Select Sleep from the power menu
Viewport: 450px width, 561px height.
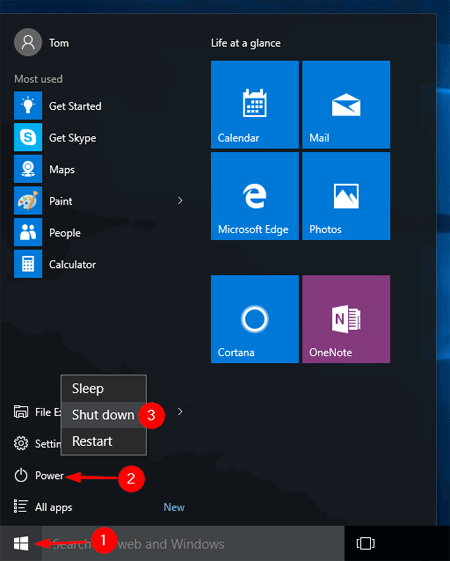tap(104, 389)
